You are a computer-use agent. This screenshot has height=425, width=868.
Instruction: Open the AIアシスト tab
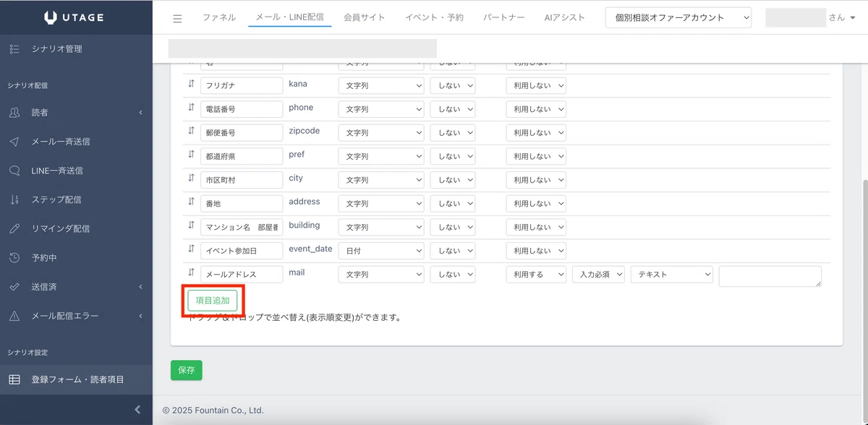pyautogui.click(x=564, y=17)
